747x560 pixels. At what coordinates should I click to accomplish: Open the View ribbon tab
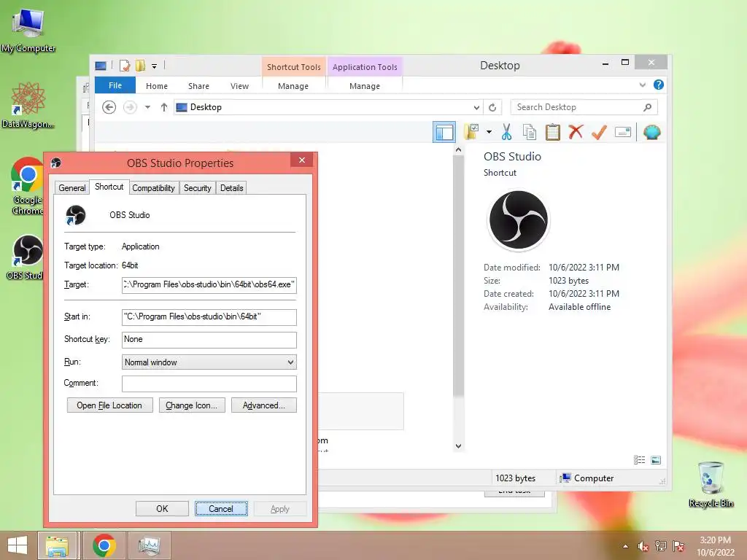(x=239, y=86)
